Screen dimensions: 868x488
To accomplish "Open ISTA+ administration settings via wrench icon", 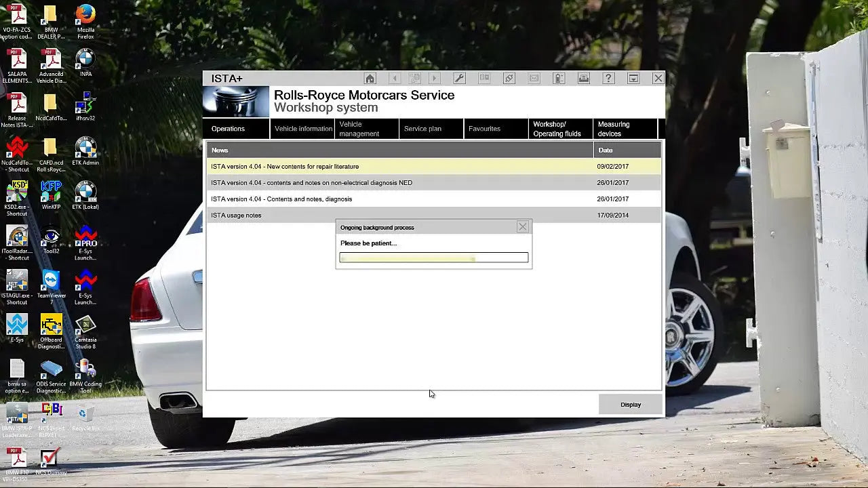I will (x=459, y=78).
